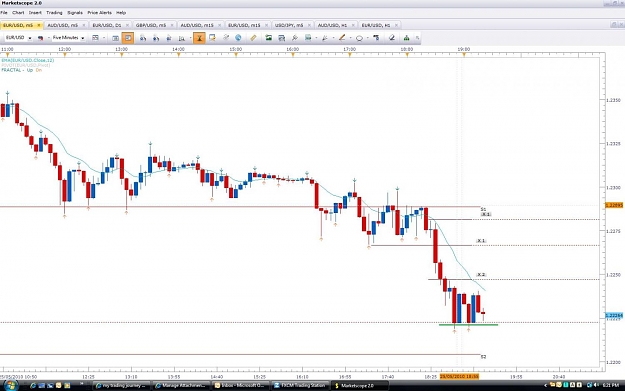
Task: Click the second blue indicator icon
Action: [x=156, y=38]
